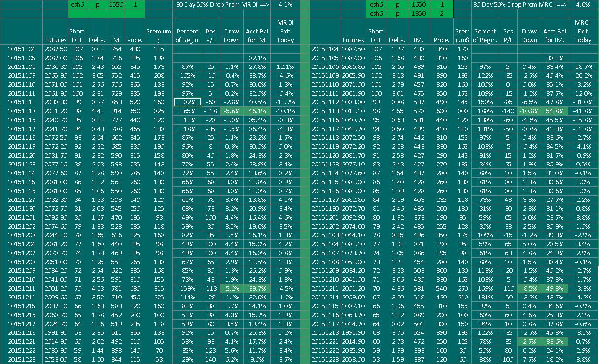
Task: Select the highlighted -8.5% Draw Down cell
Action: (529, 288)
